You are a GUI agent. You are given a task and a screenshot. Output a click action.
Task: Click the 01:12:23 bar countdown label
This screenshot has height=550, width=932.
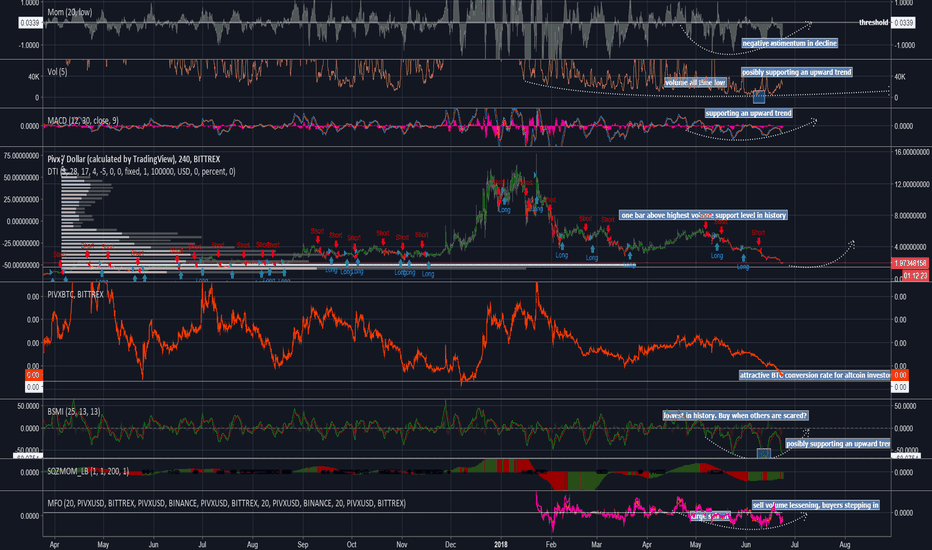point(915,275)
